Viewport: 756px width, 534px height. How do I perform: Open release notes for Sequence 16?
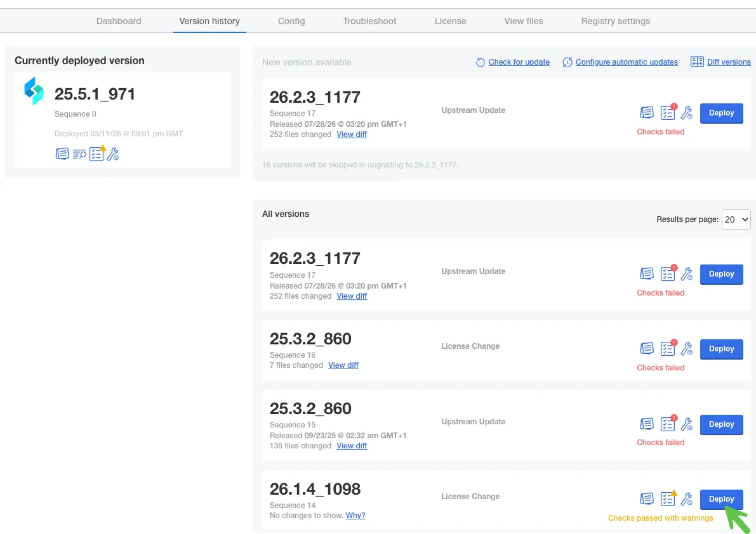click(x=647, y=349)
